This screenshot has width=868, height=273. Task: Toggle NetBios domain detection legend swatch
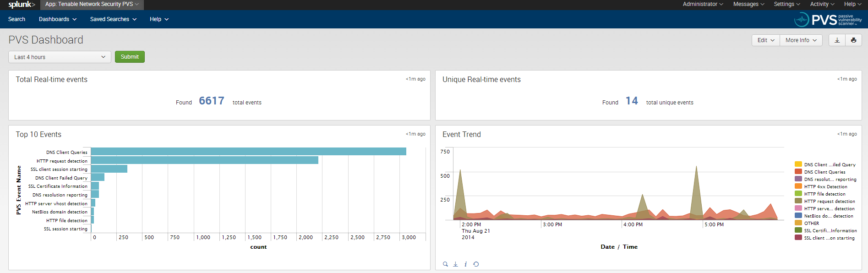[798, 215]
